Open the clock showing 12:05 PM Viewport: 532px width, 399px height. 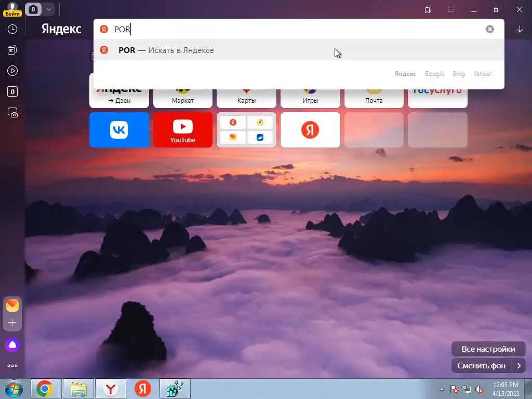(x=506, y=389)
